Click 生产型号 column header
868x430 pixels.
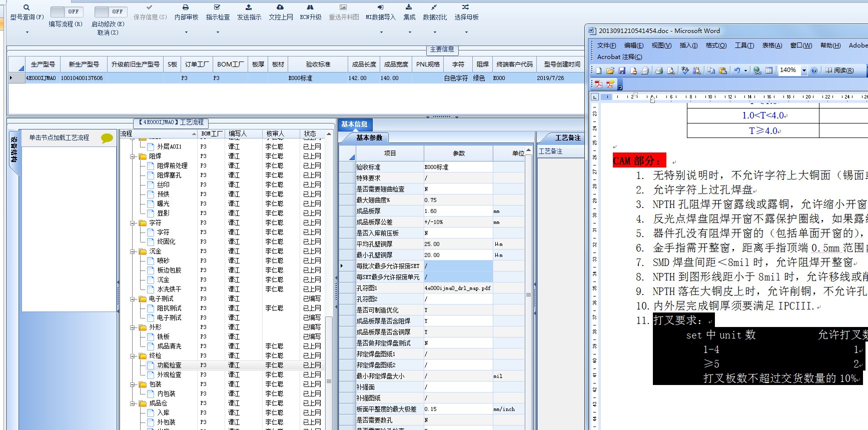43,64
